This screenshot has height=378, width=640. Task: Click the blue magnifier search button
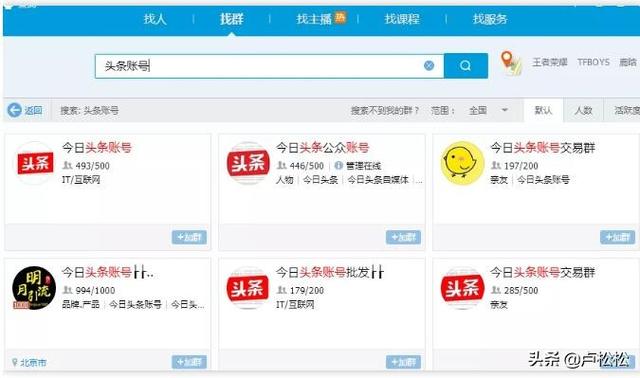[466, 66]
